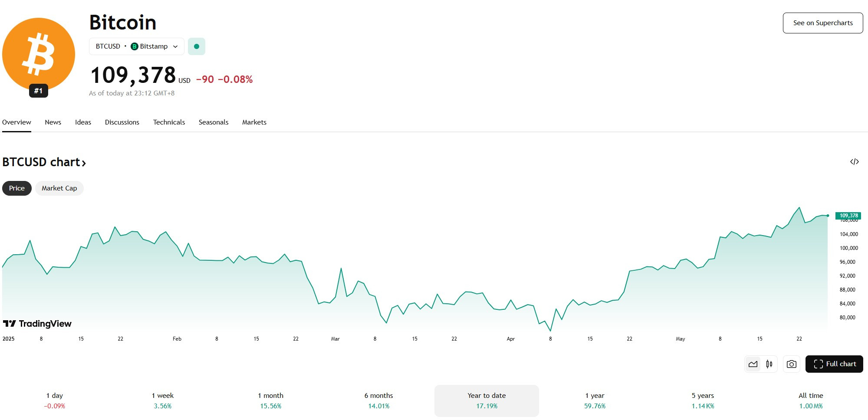Select the Year to date range
The width and height of the screenshot is (868, 420).
tap(487, 400)
